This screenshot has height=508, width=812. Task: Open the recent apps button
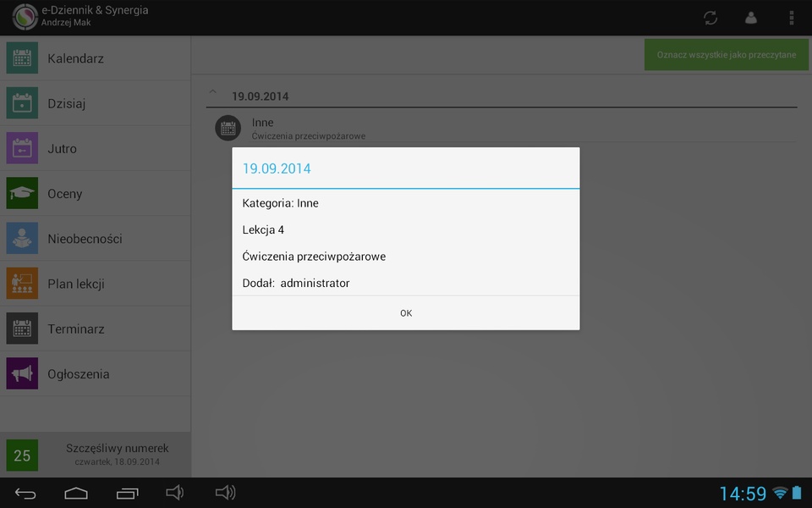tap(128, 493)
